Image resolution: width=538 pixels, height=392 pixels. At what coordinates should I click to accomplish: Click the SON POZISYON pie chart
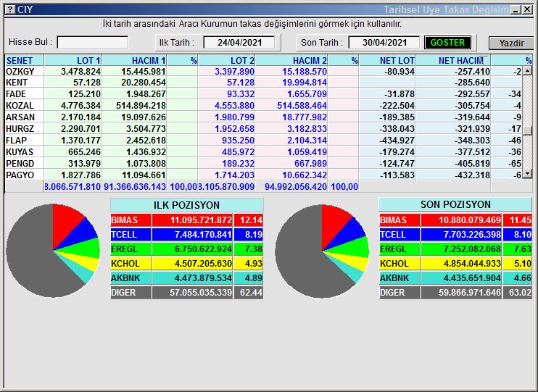pos(322,251)
